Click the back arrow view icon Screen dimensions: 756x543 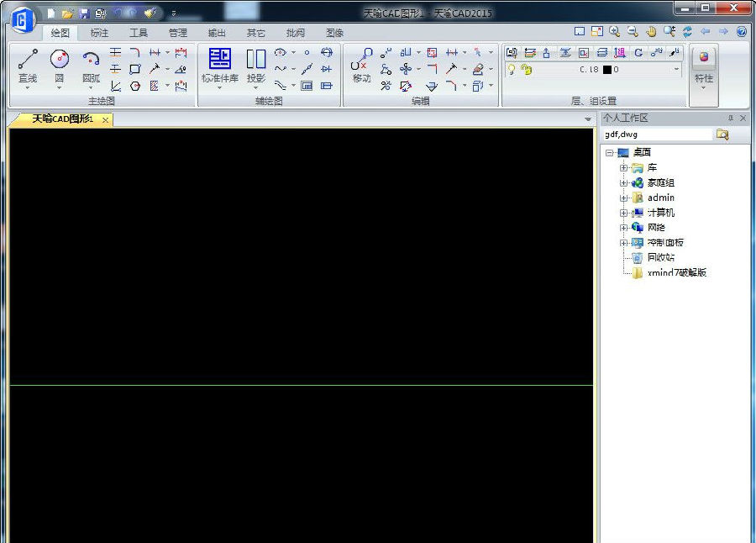706,31
